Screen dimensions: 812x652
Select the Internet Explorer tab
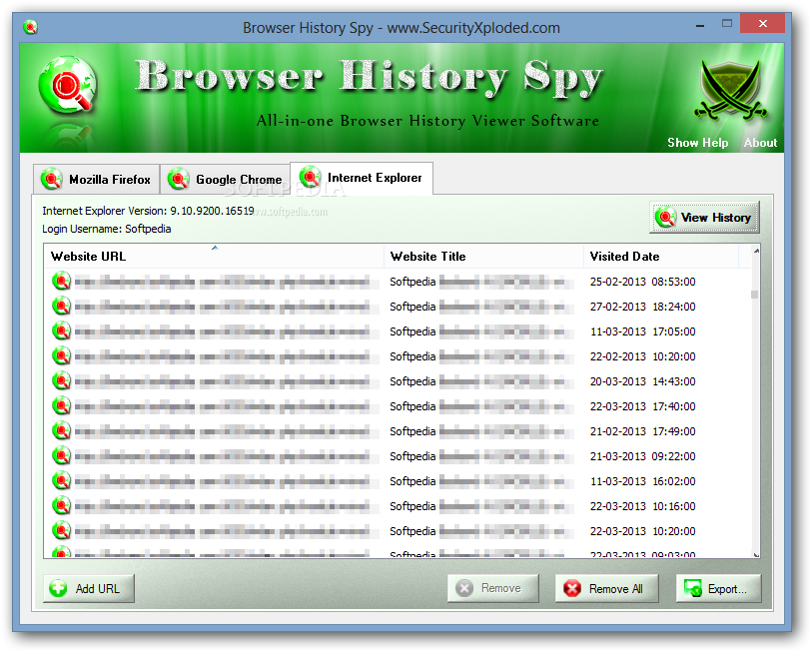click(x=362, y=178)
